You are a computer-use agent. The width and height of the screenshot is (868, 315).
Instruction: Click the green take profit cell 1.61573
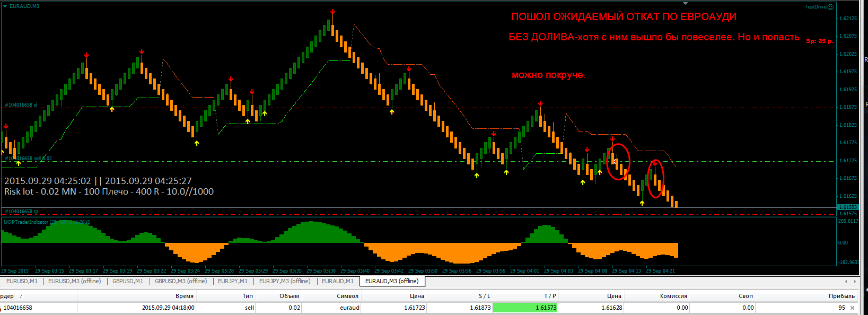coord(525,308)
